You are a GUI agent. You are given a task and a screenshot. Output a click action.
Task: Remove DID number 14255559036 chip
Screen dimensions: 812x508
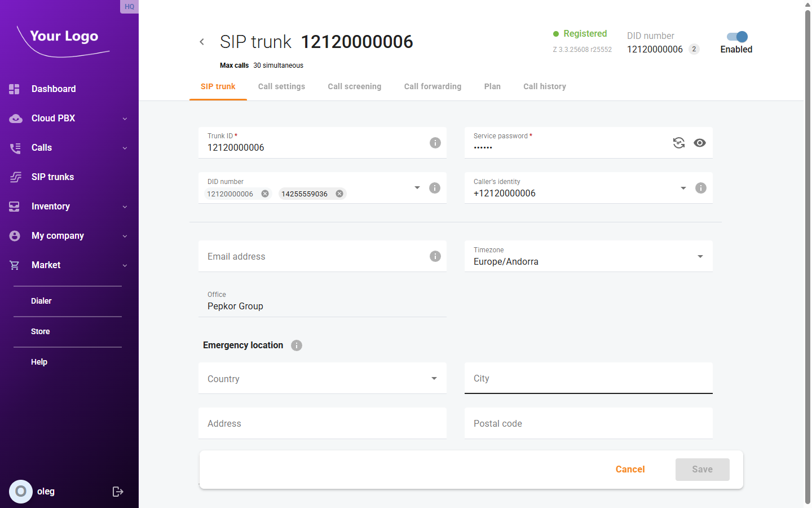point(339,194)
